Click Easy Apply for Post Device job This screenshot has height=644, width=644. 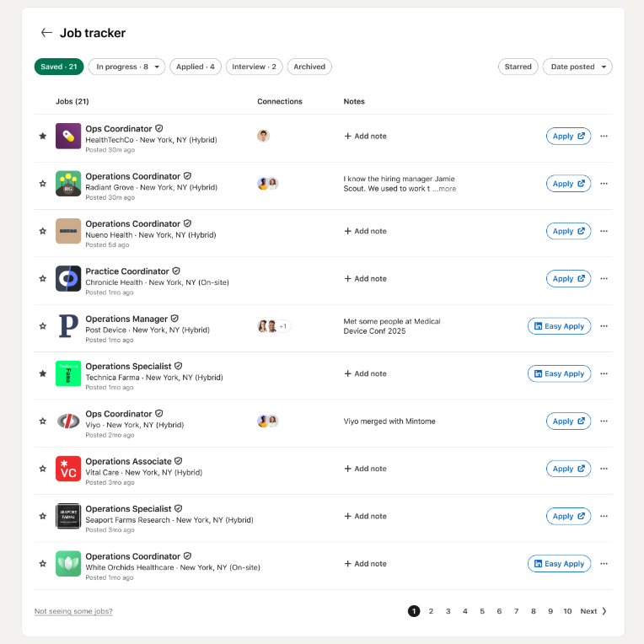[559, 326]
